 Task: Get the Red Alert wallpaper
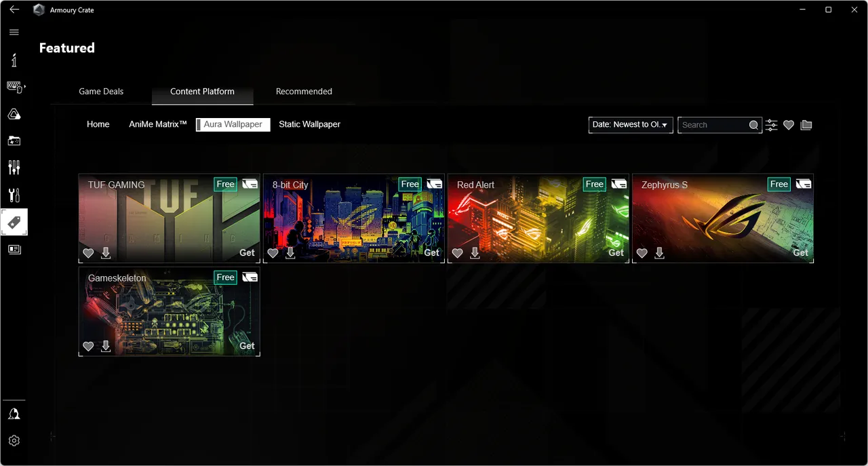point(616,252)
